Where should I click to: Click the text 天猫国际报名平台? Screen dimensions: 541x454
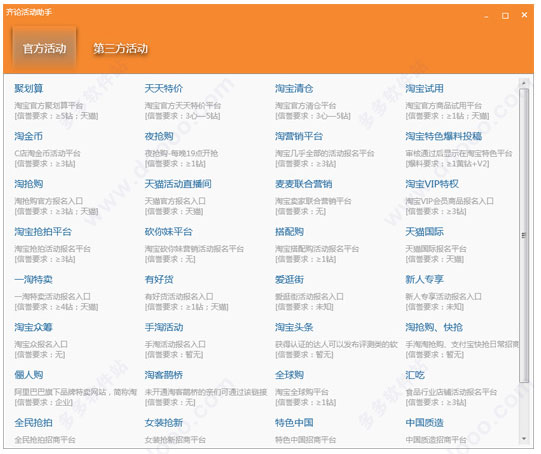tap(436, 248)
